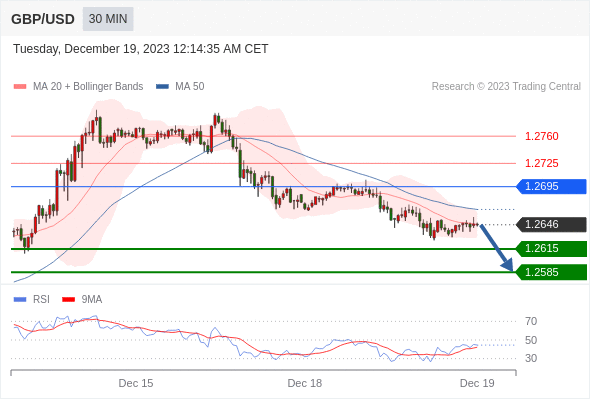Click the Dec 18 axis label
This screenshot has width=590, height=400.
(305, 383)
